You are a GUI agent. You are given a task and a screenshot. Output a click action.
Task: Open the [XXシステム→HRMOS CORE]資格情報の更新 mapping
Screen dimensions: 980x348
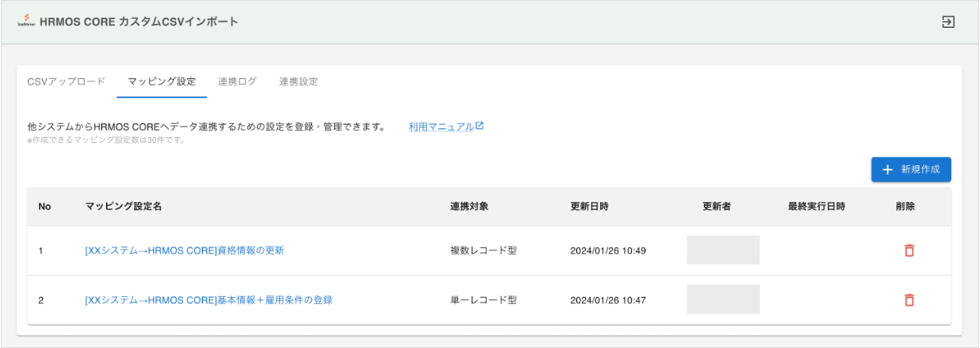[x=184, y=251]
